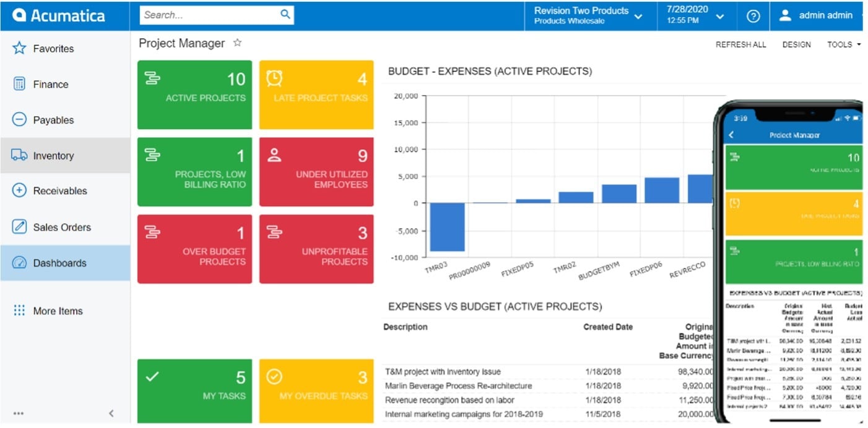The height and width of the screenshot is (428, 868).
Task: Click the Unprofitable Projects gantt icon
Action: pos(274,232)
